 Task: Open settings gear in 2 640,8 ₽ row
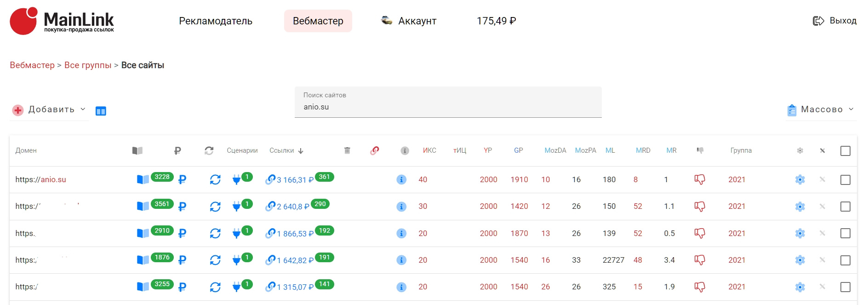pyautogui.click(x=800, y=207)
